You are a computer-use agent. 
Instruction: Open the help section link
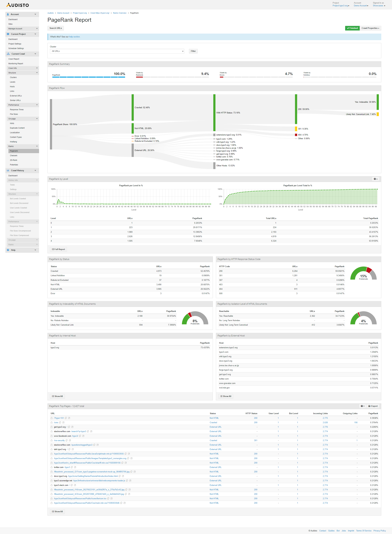[74, 37]
